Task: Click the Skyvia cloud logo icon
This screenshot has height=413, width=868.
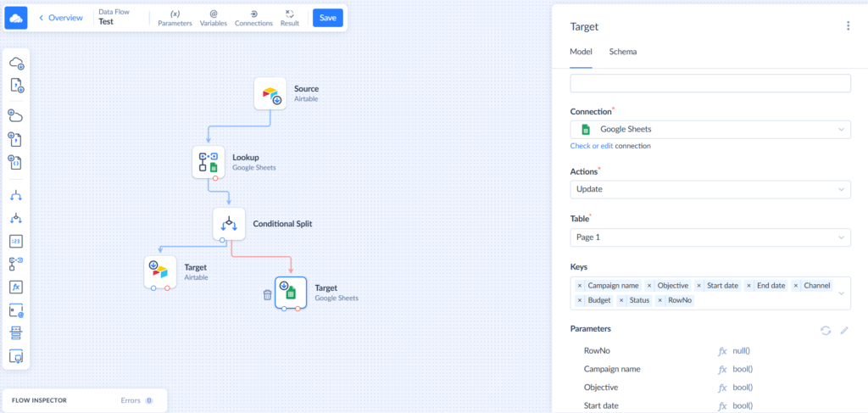Action: pos(17,18)
